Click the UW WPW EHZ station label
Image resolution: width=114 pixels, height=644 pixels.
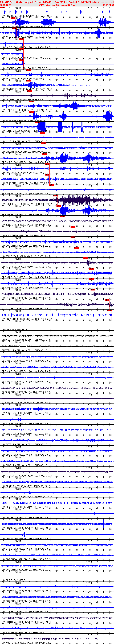tap(26, 37)
